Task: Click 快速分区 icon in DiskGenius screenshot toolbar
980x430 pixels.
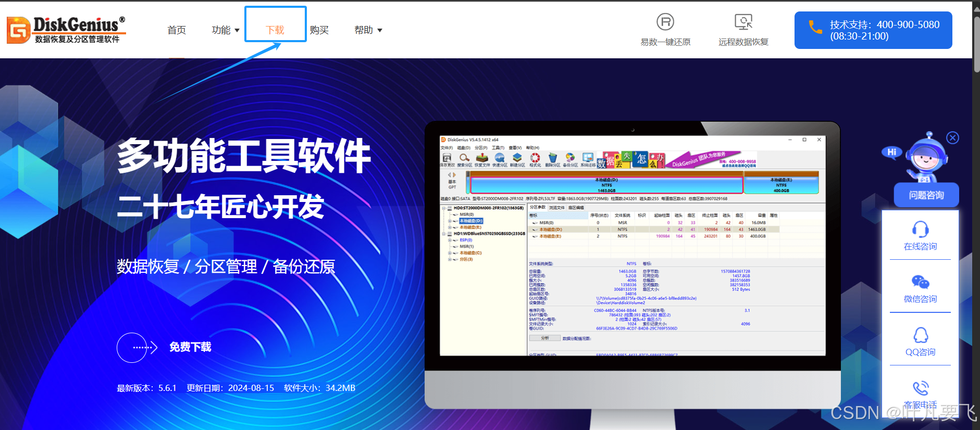Action: (x=500, y=160)
